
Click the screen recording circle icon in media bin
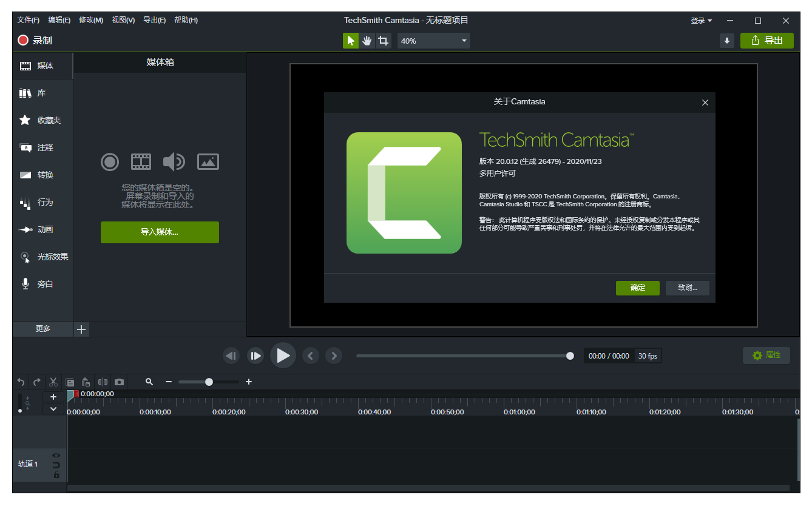point(110,162)
